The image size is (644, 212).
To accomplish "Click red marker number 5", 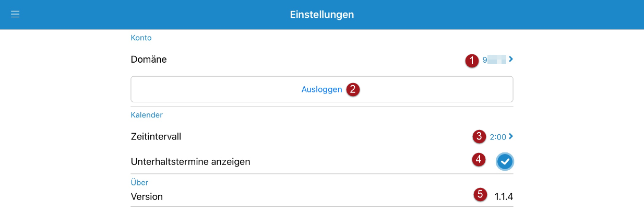I will 480,195.
